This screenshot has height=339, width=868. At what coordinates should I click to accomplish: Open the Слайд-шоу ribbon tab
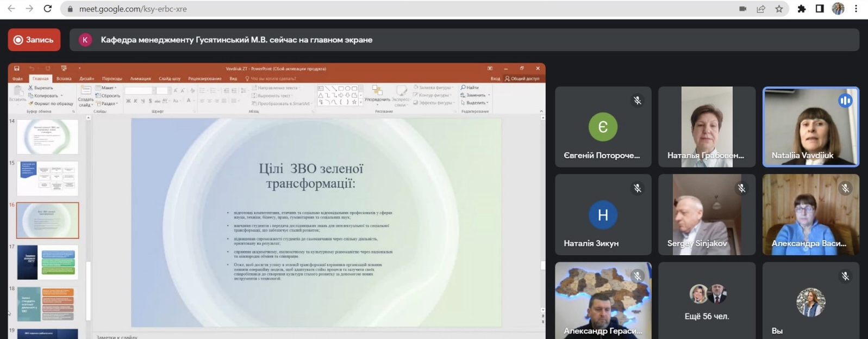coord(170,78)
